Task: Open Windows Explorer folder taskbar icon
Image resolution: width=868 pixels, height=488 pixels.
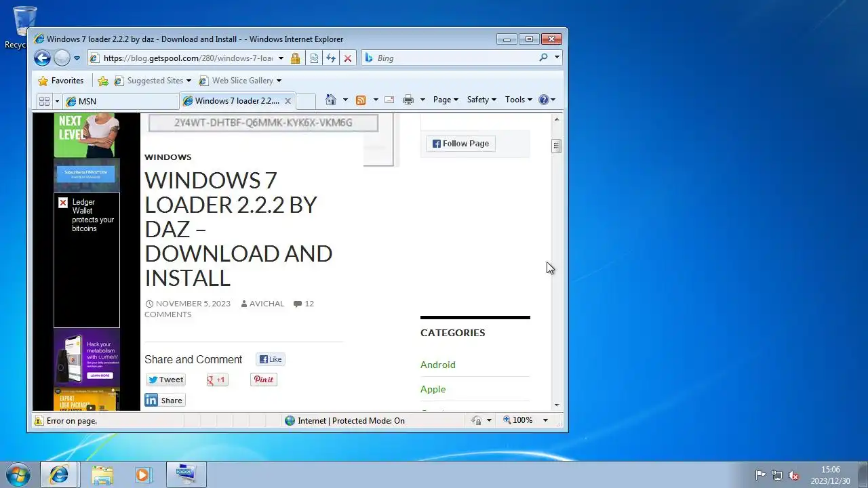Action: pyautogui.click(x=102, y=475)
